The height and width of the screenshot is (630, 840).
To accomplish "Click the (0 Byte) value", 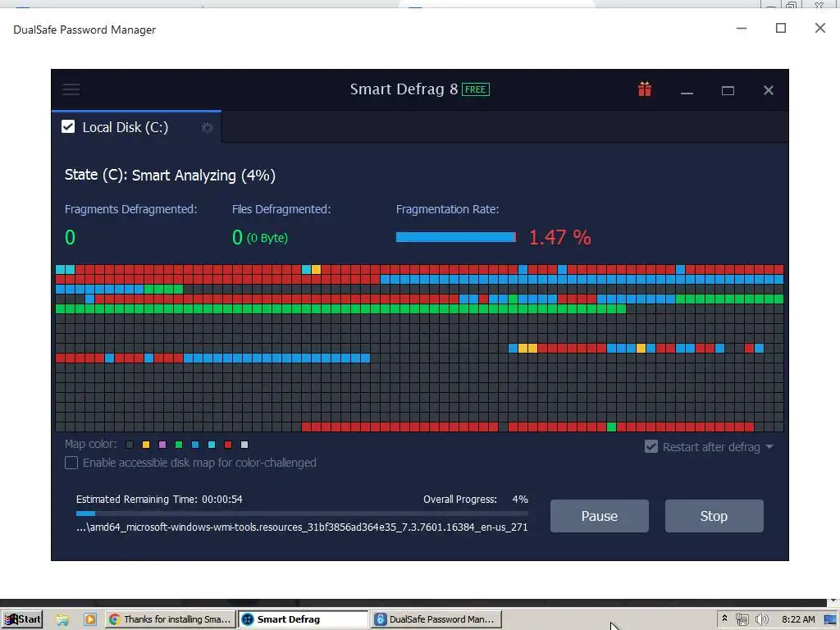I will tap(267, 238).
